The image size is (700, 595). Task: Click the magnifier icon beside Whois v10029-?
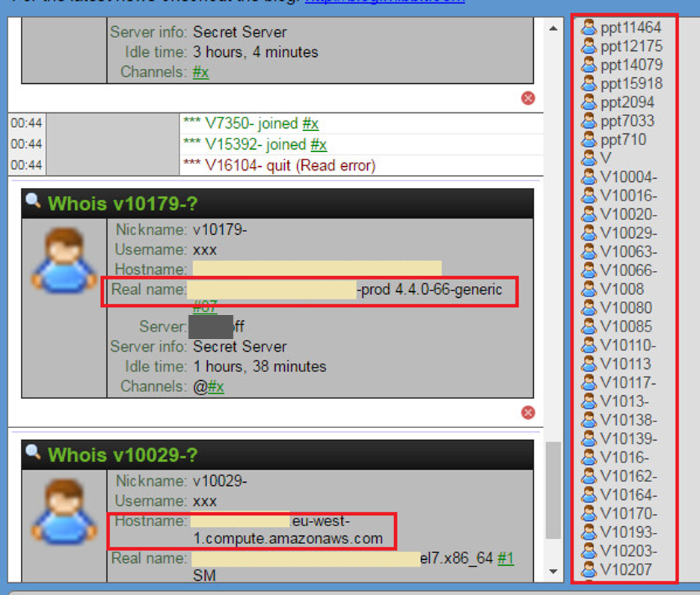click(x=33, y=452)
